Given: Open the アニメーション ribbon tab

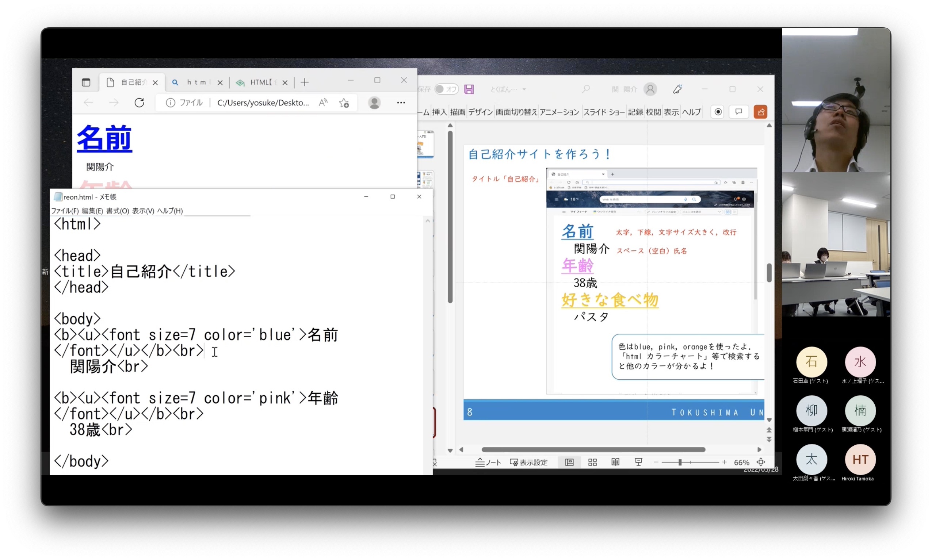Looking at the screenshot, I should pos(559,112).
